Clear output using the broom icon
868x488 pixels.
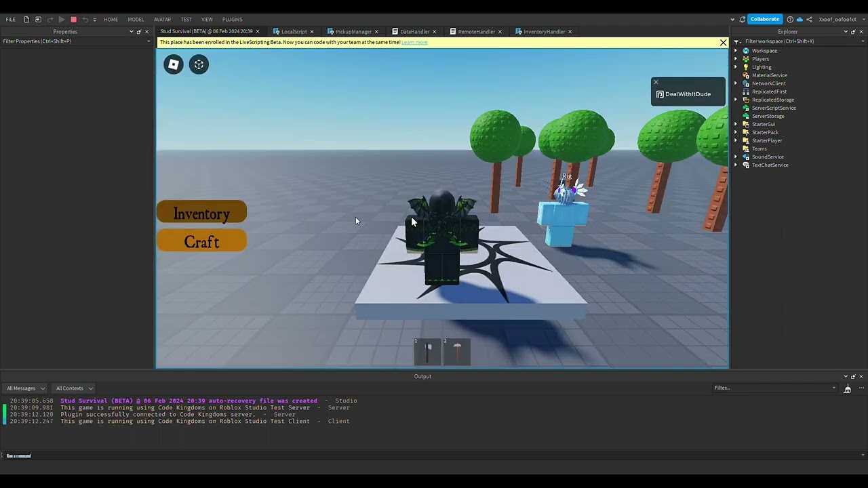point(847,388)
